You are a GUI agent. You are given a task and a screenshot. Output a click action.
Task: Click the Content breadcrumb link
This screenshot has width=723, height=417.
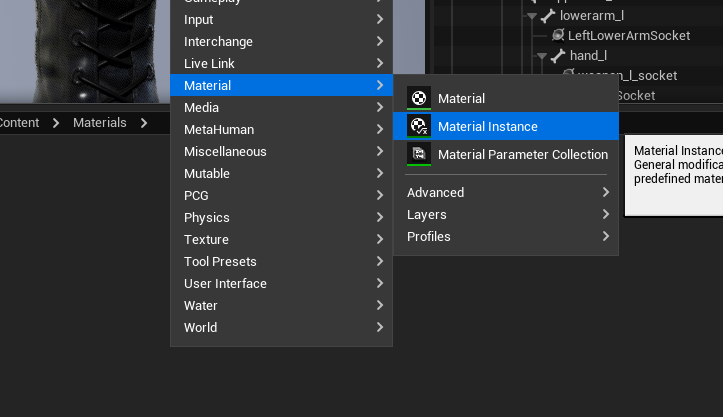(19, 123)
